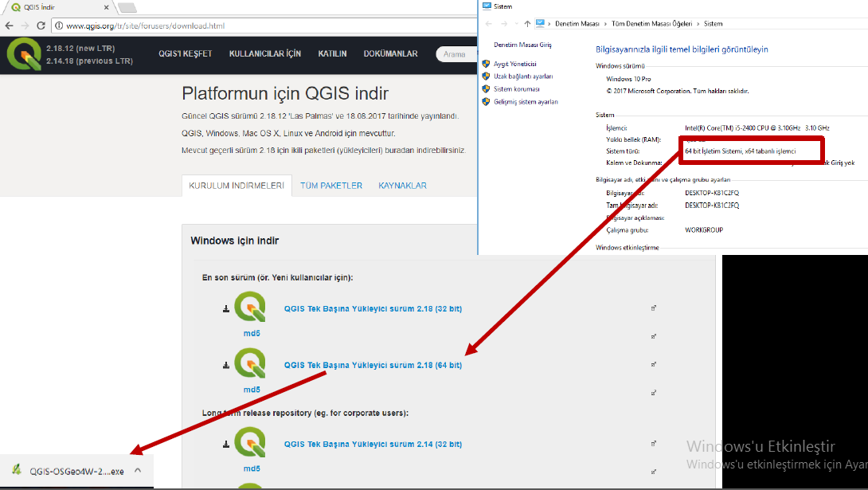Click the computer icon in the Sistem breadcrumb

[x=540, y=23]
